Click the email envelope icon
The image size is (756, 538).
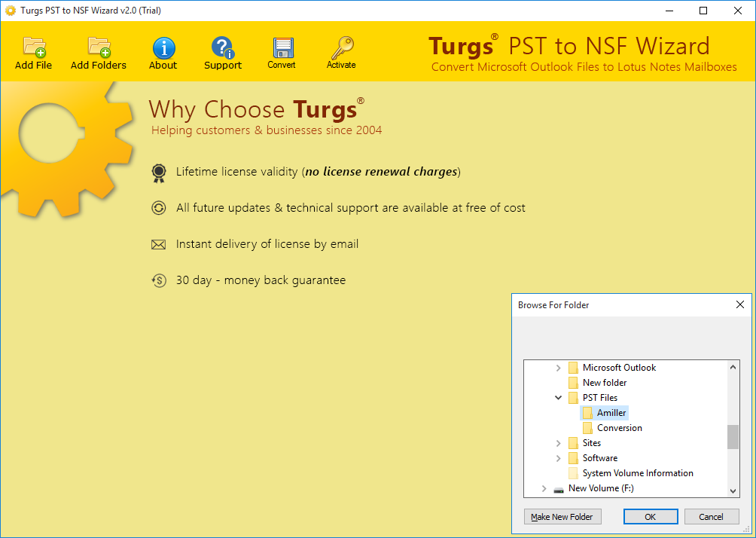(159, 245)
